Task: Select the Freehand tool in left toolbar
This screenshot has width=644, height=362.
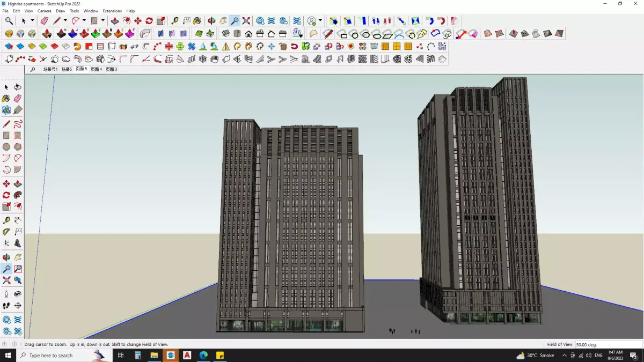Action: click(18, 124)
